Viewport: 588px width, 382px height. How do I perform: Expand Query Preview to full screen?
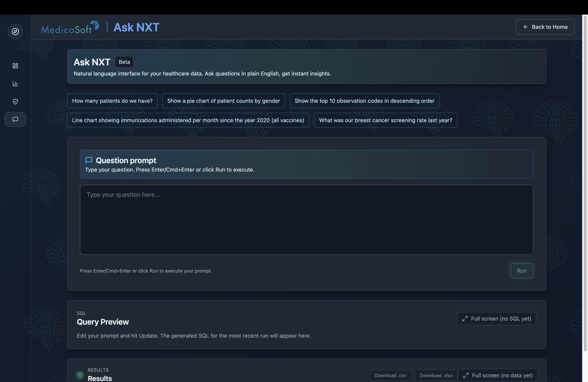tap(496, 318)
